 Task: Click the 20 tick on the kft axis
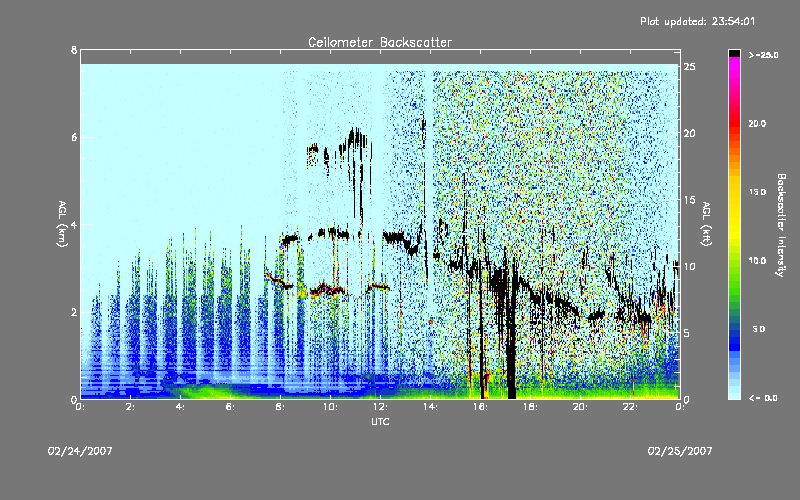(x=690, y=133)
